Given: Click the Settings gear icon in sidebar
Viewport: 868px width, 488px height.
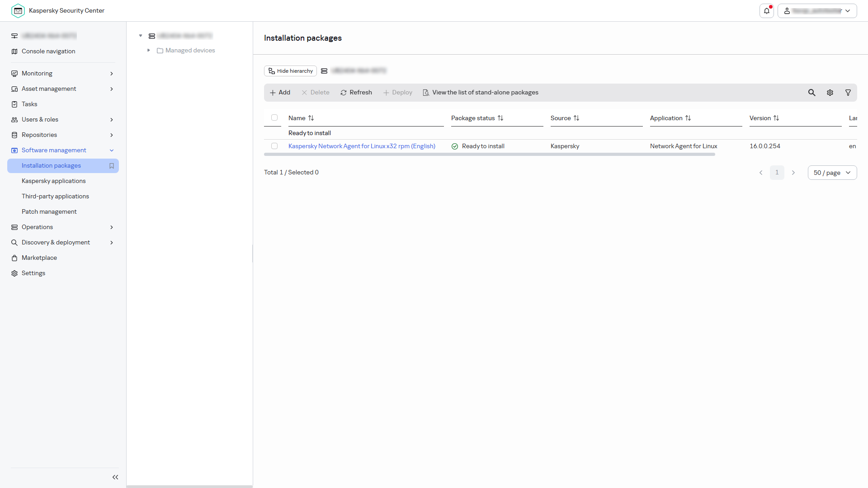Looking at the screenshot, I should pos(14,273).
